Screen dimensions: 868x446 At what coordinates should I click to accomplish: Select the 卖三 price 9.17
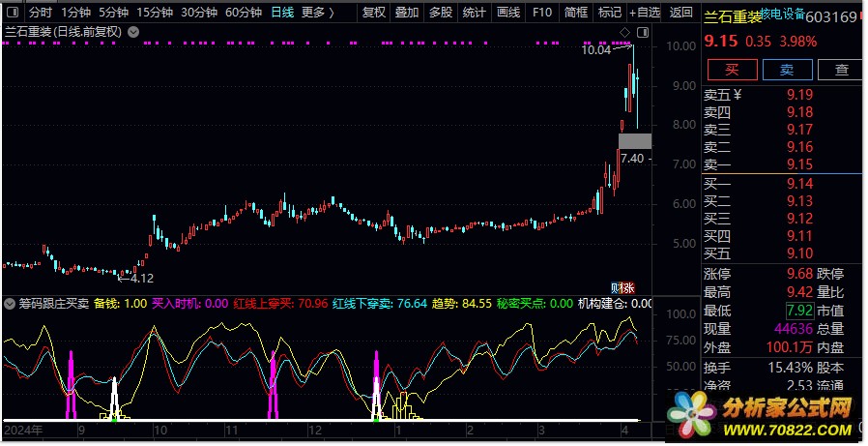[800, 130]
